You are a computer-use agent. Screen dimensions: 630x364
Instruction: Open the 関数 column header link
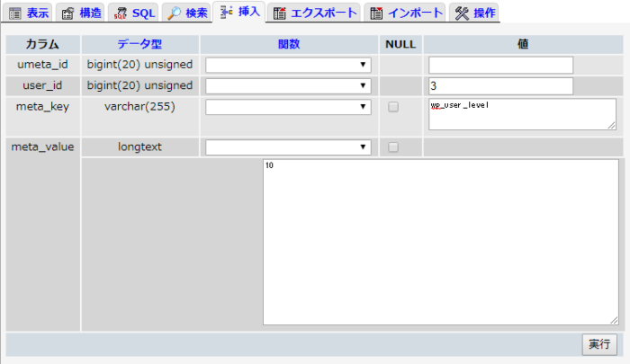288,44
